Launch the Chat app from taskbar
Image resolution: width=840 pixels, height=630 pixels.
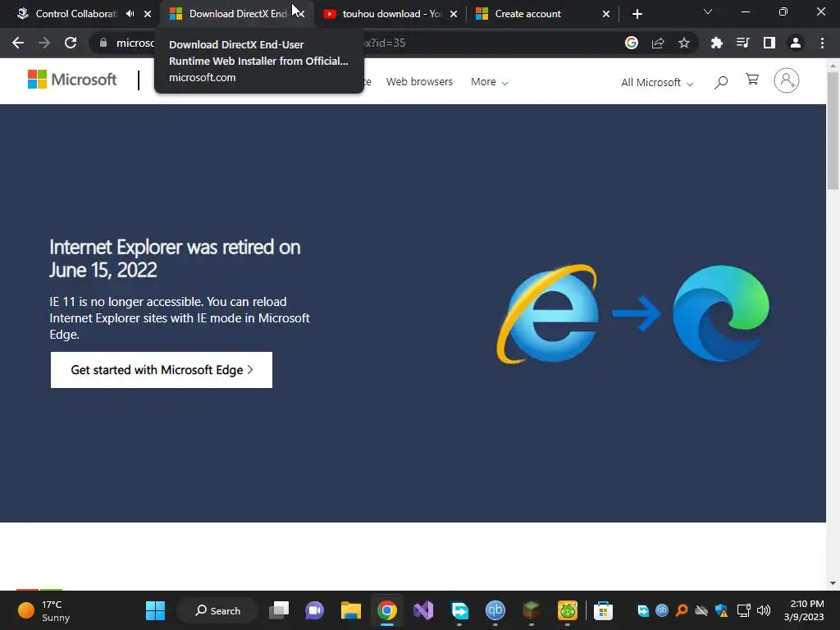[x=314, y=610]
